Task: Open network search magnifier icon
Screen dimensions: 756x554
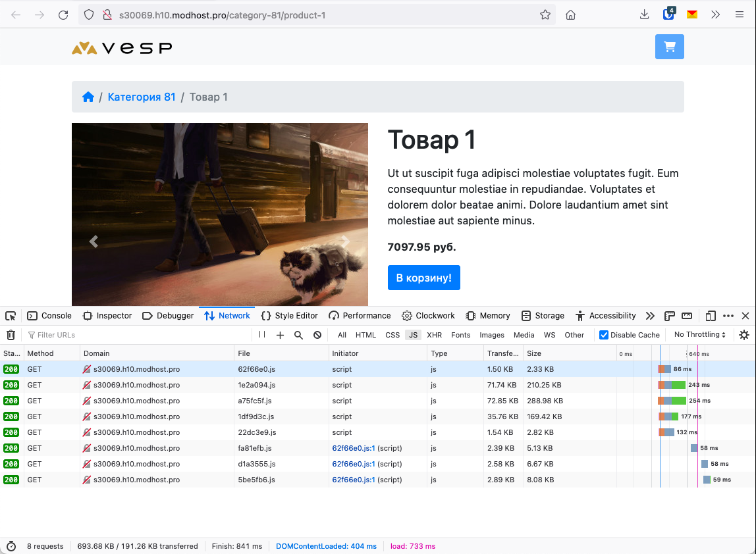Action: (298, 335)
